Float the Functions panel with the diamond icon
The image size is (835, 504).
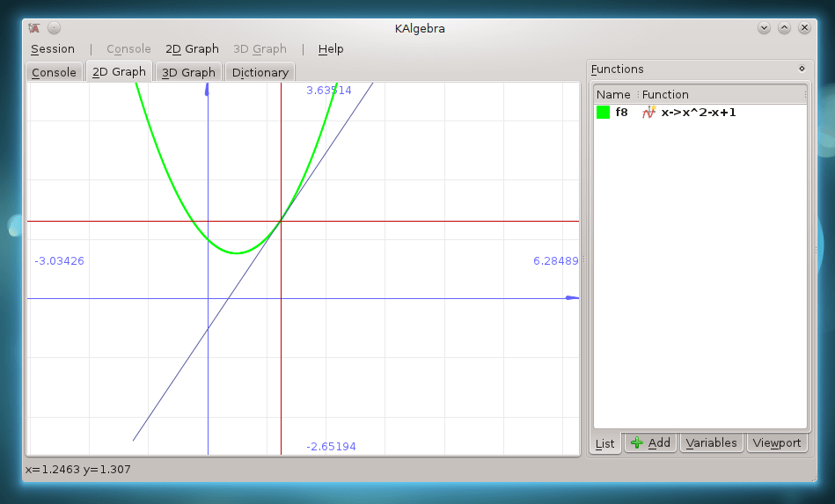coord(802,69)
